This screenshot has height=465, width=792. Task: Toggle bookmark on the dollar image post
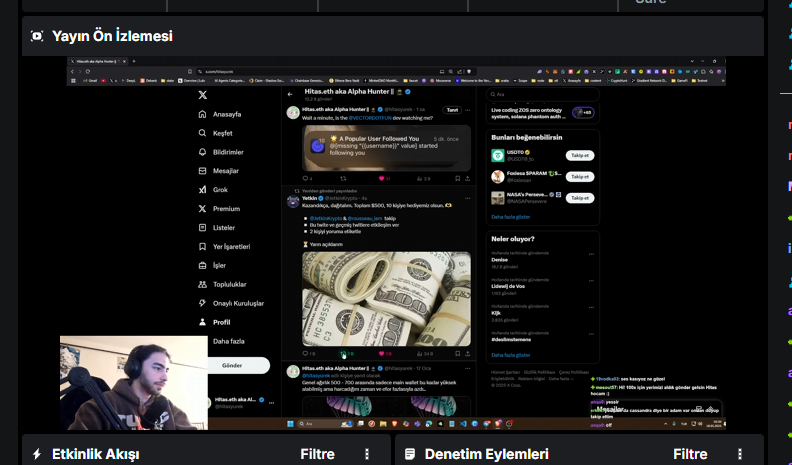458,353
